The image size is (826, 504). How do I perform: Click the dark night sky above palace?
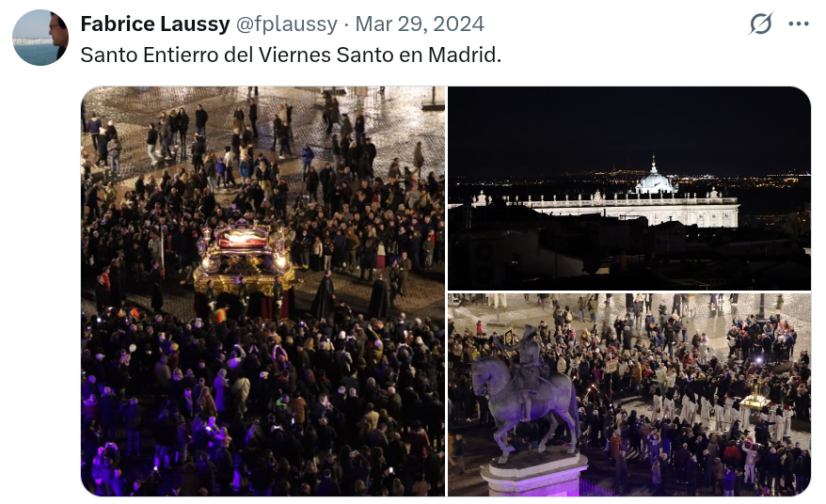(629, 124)
